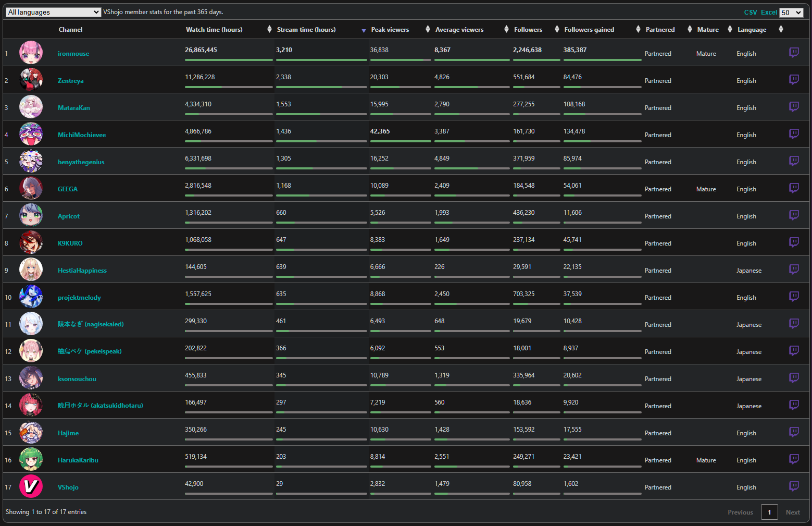
Task: Export the table as CSV
Action: coord(750,13)
